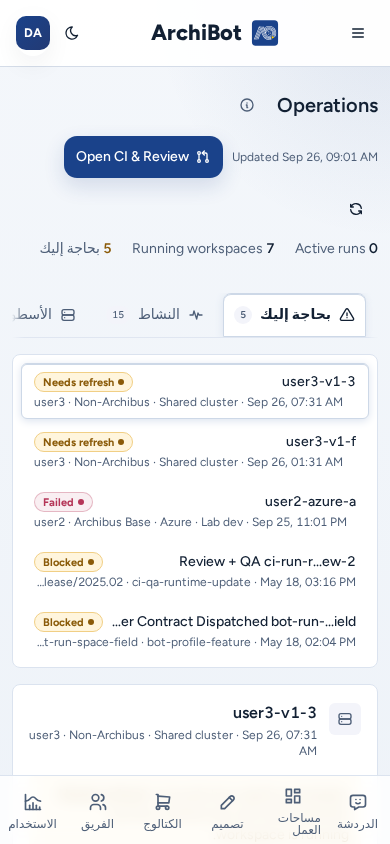
Task: Click the activity pulse tab icon
Action: click(196, 315)
